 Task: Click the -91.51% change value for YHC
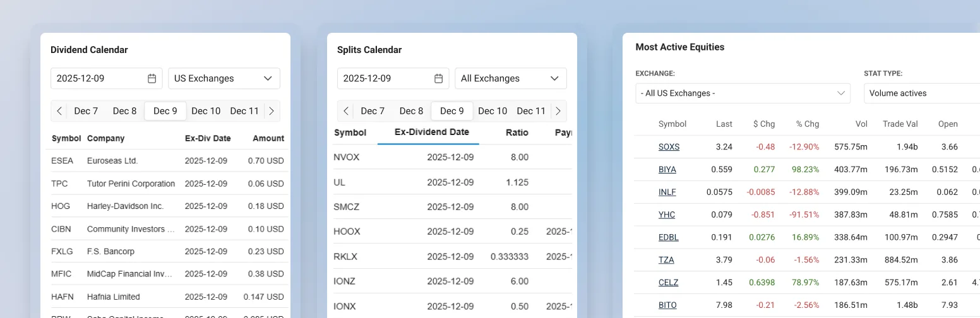(803, 215)
